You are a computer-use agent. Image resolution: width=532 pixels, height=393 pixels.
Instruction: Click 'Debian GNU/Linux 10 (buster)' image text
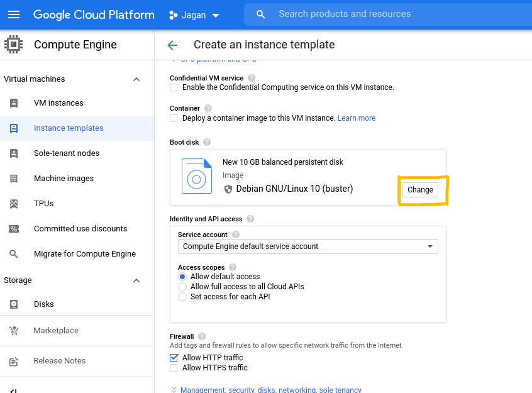pos(294,189)
